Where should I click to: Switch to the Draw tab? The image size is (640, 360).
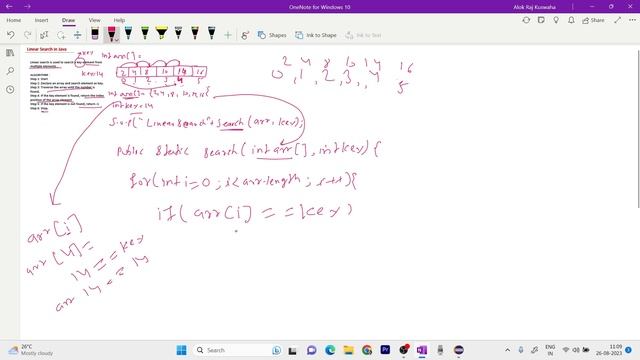pyautogui.click(x=68, y=20)
